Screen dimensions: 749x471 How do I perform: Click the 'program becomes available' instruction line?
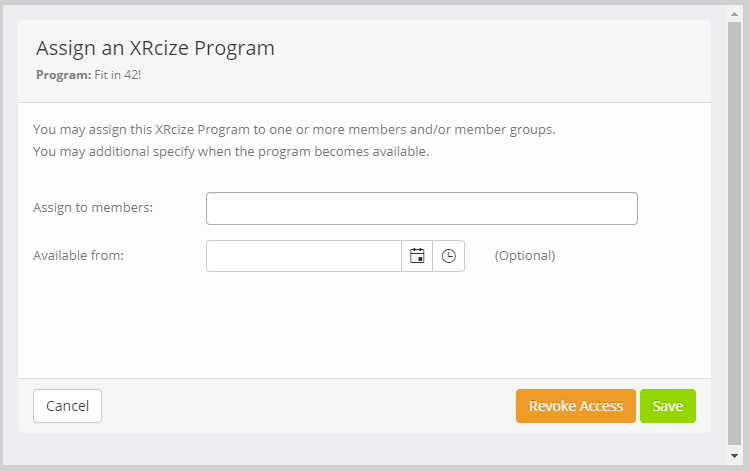231,151
